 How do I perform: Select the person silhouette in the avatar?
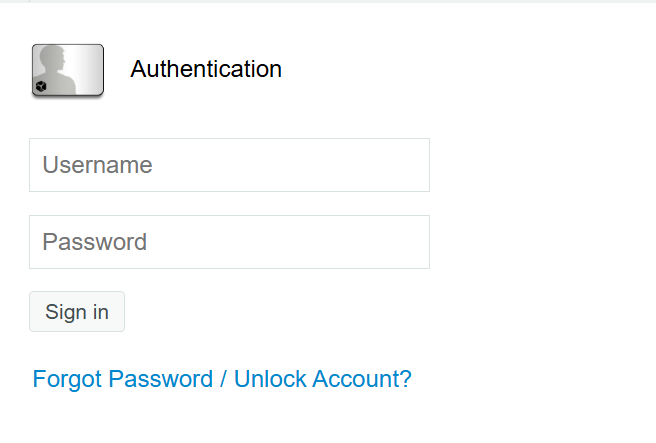pos(55,70)
